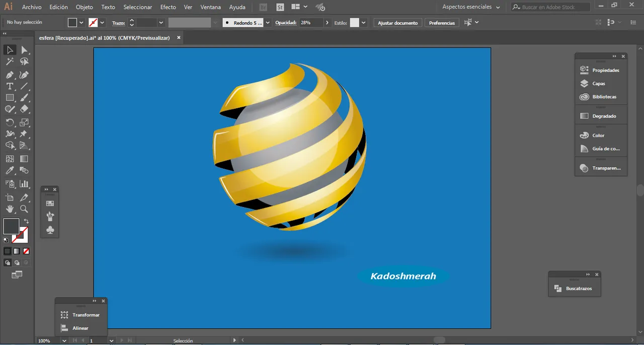Select the Type tool
Screen dimensions: 644x345
[10, 86]
